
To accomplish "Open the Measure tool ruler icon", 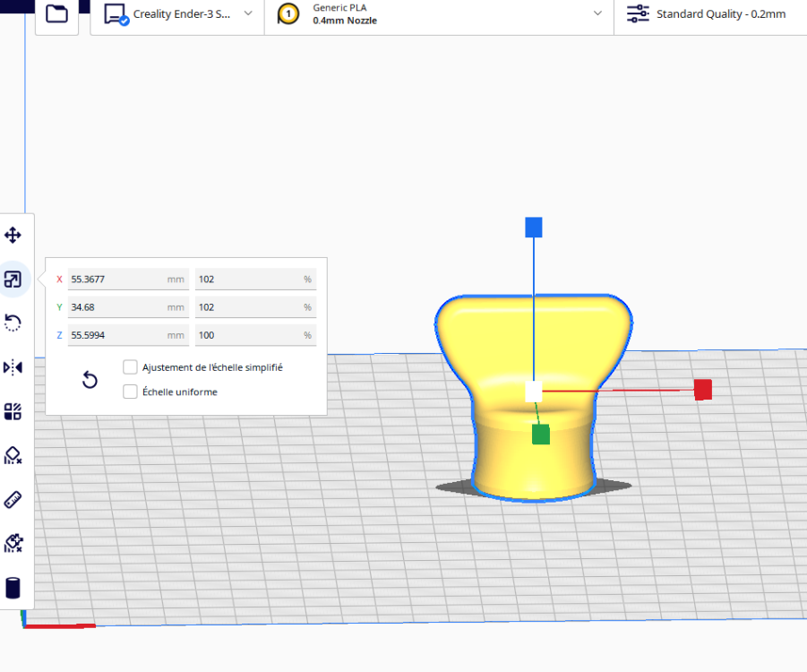I will 13,500.
